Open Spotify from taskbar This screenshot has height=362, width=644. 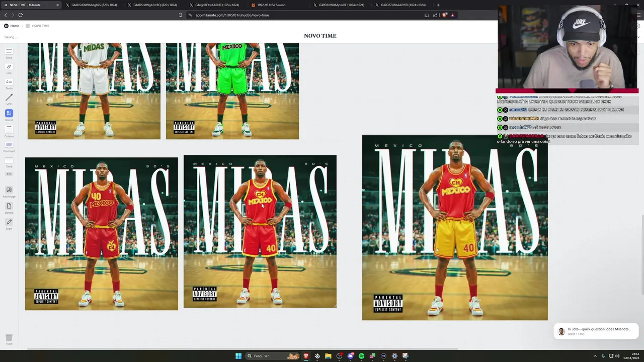(361, 356)
